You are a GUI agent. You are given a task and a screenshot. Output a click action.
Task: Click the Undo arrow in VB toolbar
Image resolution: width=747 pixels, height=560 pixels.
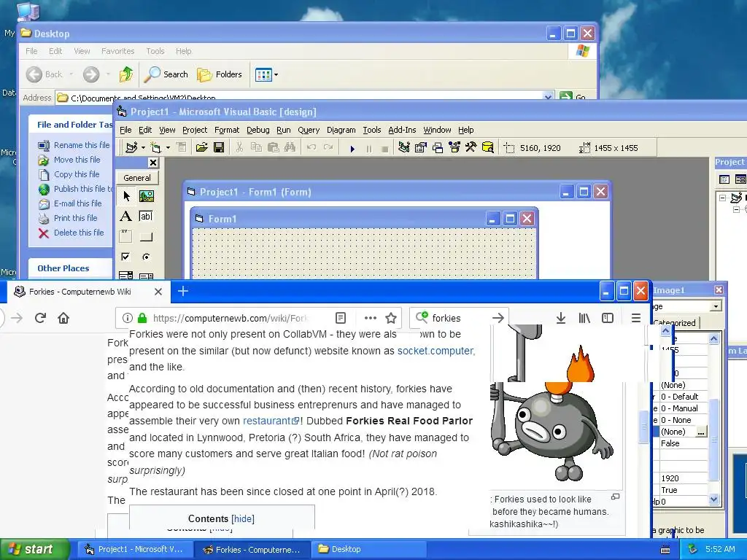tap(311, 147)
